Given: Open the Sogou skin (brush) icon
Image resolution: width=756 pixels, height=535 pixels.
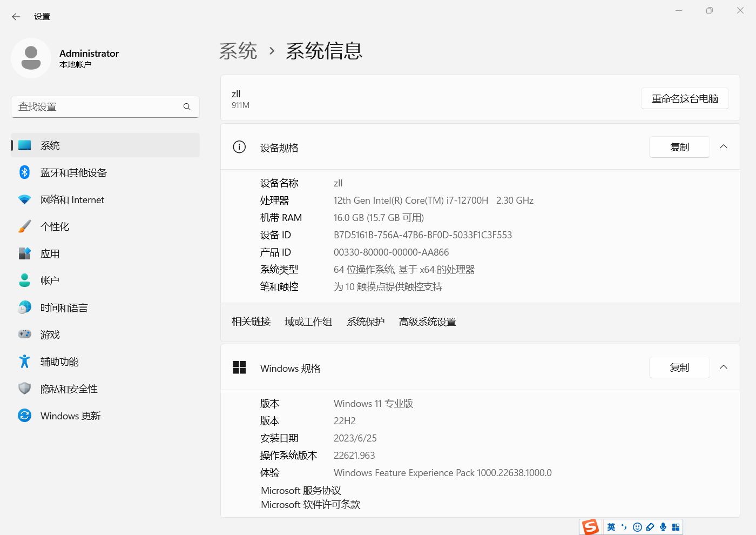Looking at the screenshot, I should coord(650,527).
